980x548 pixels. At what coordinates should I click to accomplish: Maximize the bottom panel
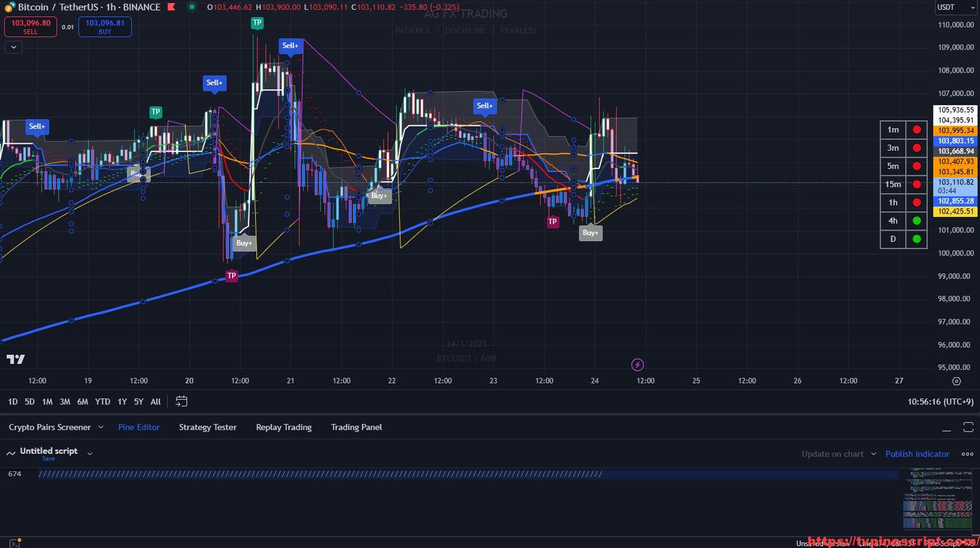pyautogui.click(x=968, y=427)
